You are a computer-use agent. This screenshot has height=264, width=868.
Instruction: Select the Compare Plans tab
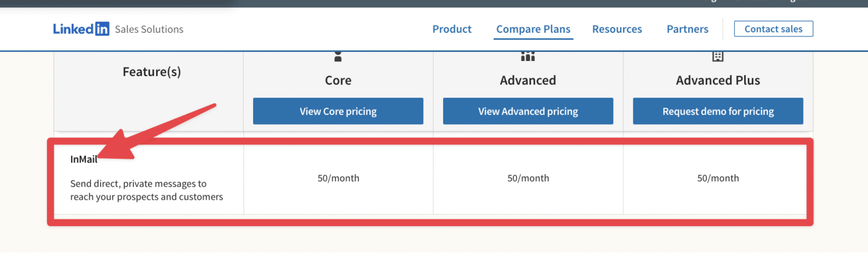533,29
